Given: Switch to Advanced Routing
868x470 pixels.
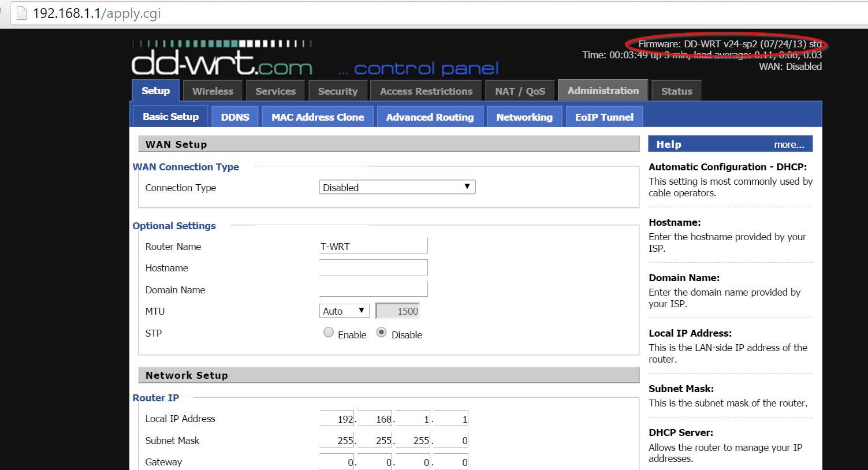Looking at the screenshot, I should coord(430,117).
